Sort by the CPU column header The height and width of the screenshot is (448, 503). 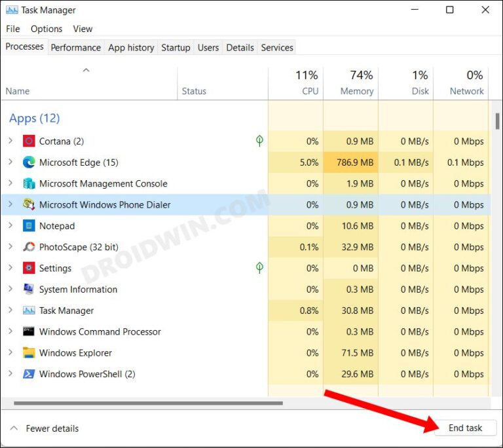pos(296,84)
